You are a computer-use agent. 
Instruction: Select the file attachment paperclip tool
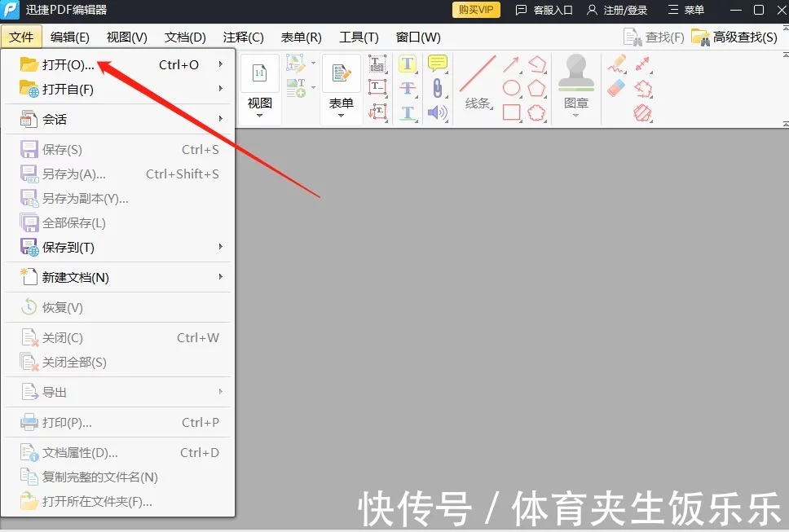pos(437,88)
